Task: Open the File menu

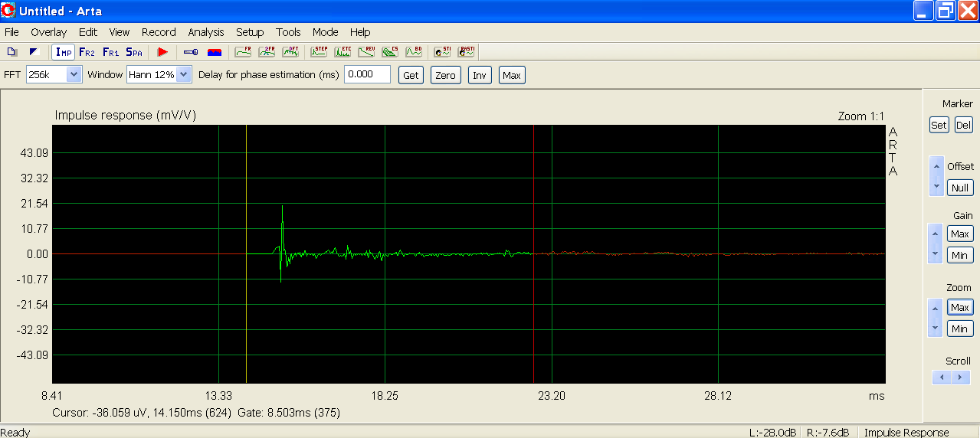Action: coord(11,32)
